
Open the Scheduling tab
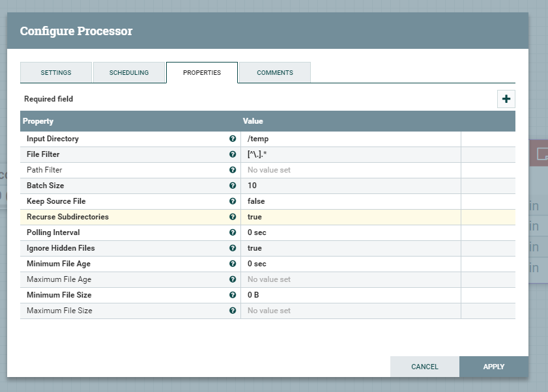pos(129,72)
